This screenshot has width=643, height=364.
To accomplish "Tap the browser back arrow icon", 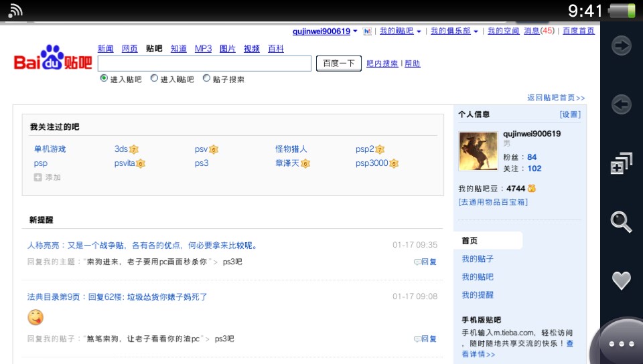I will point(622,104).
